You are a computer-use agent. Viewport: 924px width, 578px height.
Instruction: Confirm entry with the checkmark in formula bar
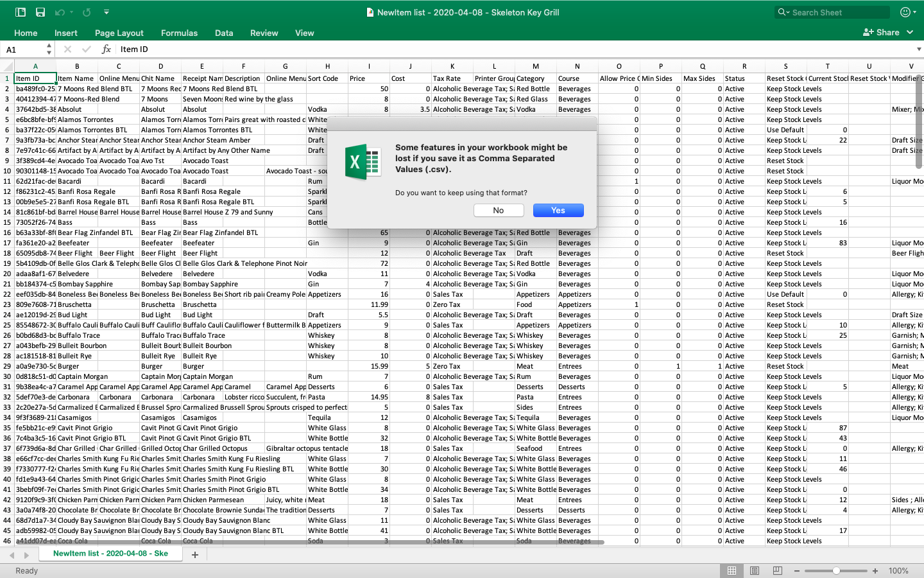coord(85,49)
